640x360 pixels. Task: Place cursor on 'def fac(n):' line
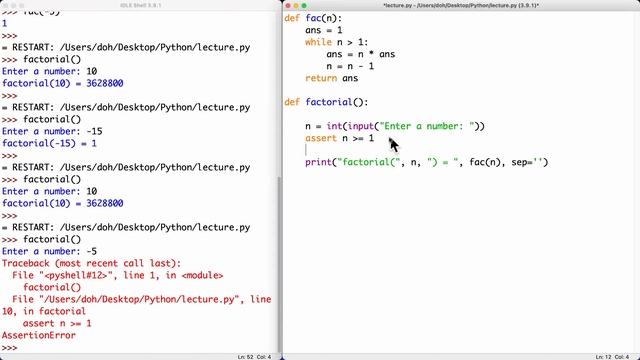(313, 18)
